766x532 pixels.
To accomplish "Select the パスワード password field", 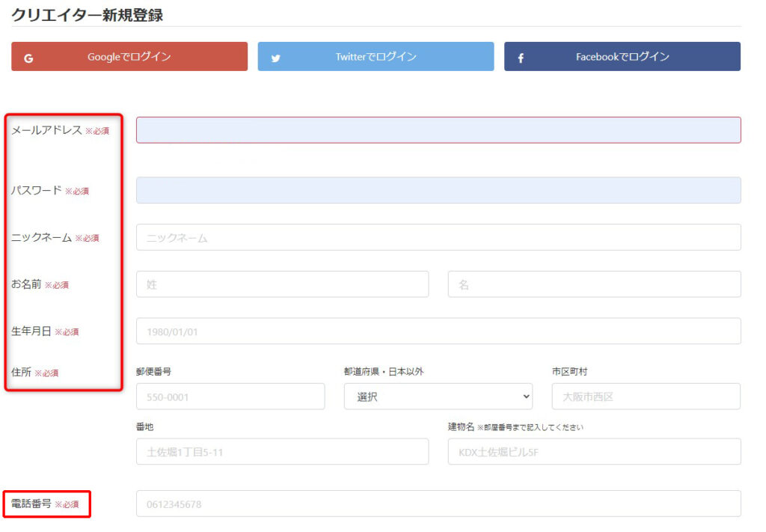I will [x=438, y=190].
